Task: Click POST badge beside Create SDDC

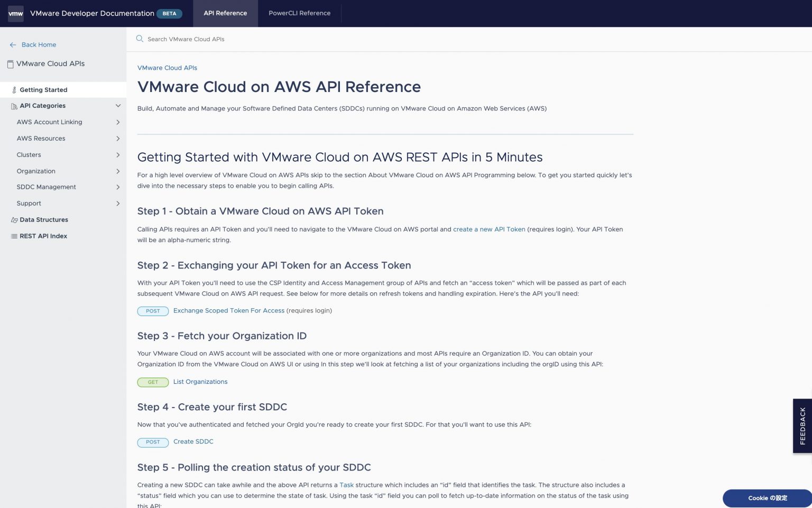Action: click(x=153, y=442)
